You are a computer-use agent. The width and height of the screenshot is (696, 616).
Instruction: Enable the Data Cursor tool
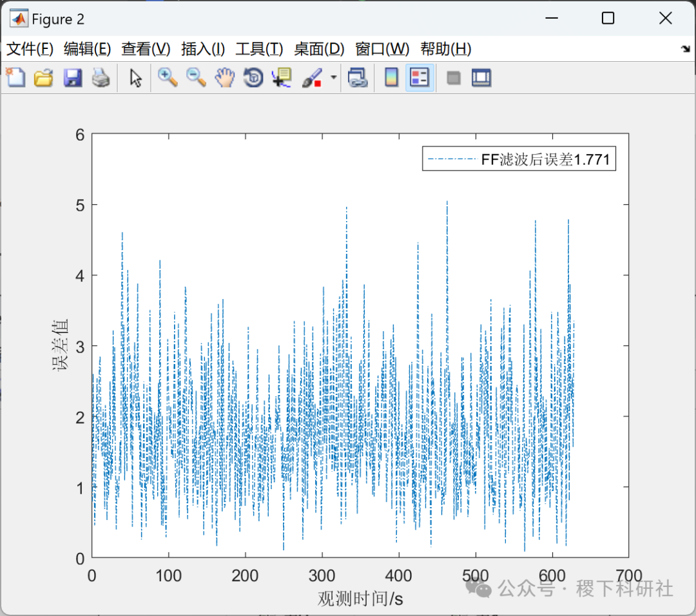(x=282, y=78)
